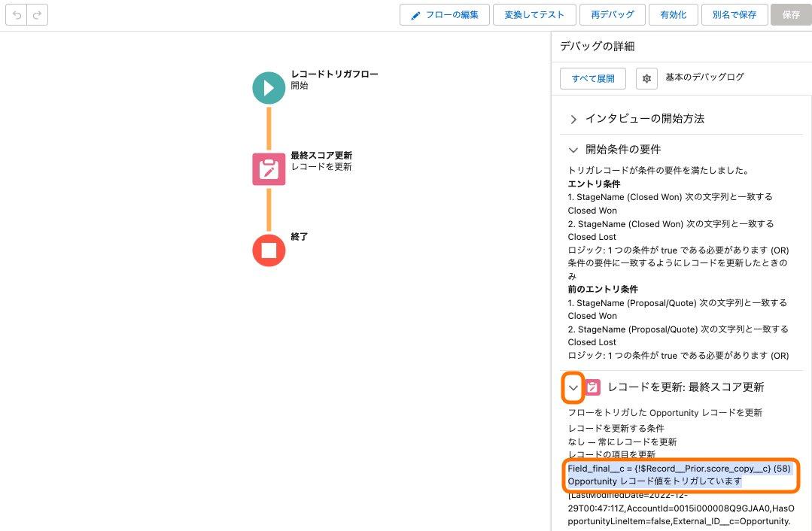Open debug log settings with the gear icon
This screenshot has width=812, height=531.
point(646,78)
